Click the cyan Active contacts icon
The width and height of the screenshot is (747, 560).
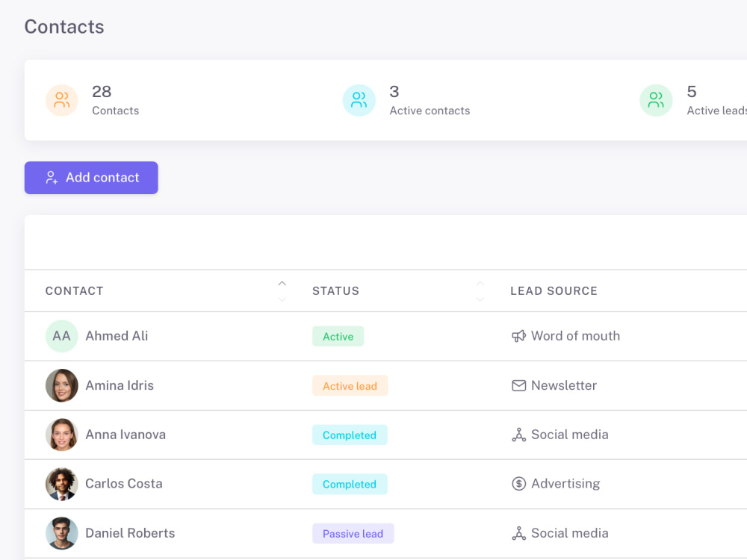tap(359, 101)
